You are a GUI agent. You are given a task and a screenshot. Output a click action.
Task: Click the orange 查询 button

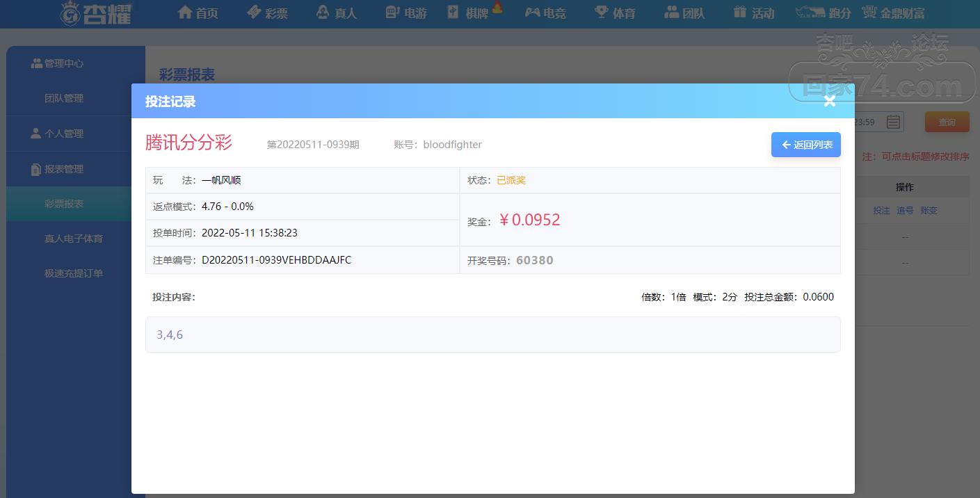[x=947, y=122]
